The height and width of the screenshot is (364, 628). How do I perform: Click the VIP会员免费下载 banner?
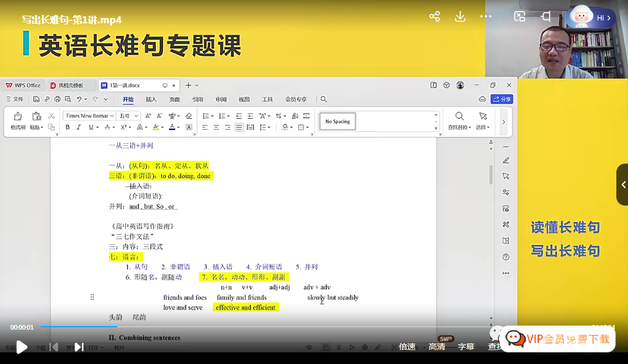pos(558,339)
